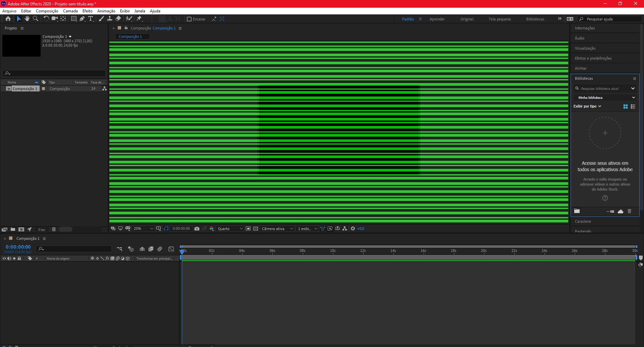The image size is (644, 347).
Task: Open the region of interest button
Action: click(248, 229)
